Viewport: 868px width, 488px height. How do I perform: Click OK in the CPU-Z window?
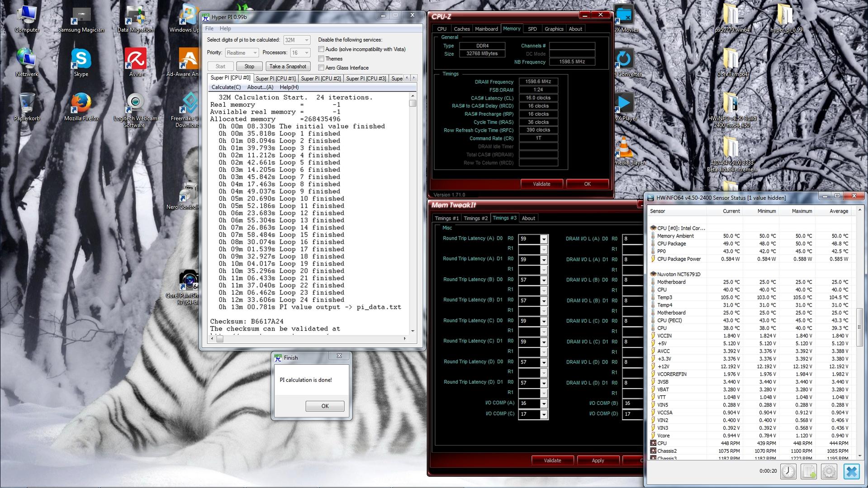pyautogui.click(x=587, y=184)
